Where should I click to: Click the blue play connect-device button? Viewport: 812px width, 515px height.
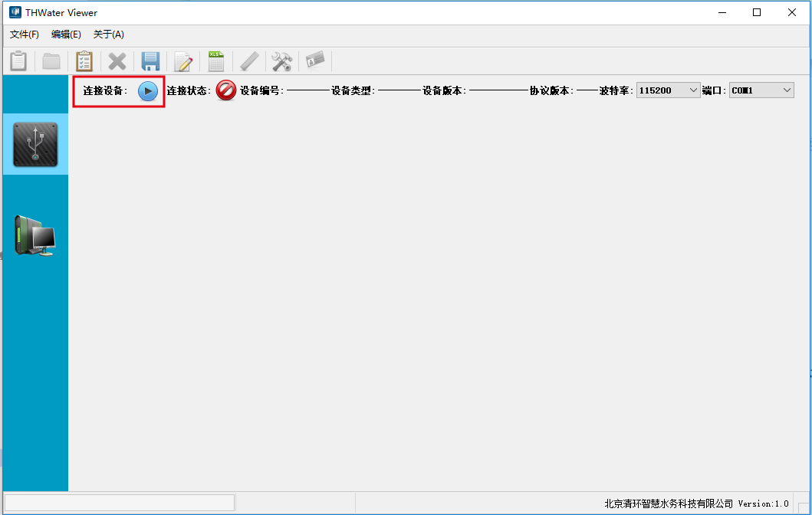(x=147, y=91)
